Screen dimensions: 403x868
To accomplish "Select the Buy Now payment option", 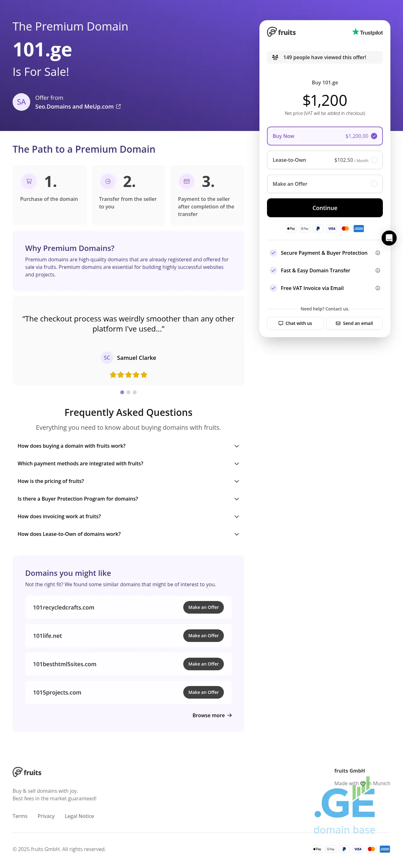I will click(325, 136).
